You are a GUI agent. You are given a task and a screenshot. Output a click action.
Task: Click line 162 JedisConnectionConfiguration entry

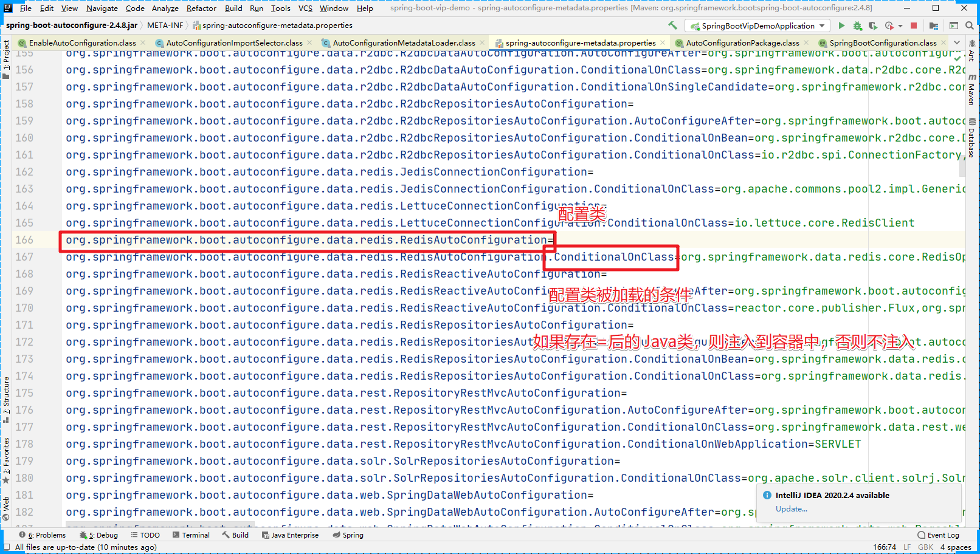click(330, 172)
